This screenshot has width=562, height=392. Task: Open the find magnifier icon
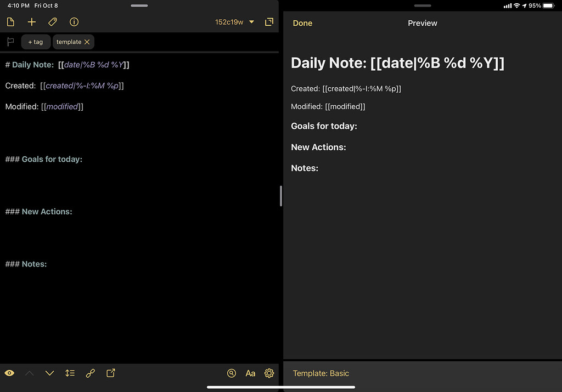tap(232, 373)
